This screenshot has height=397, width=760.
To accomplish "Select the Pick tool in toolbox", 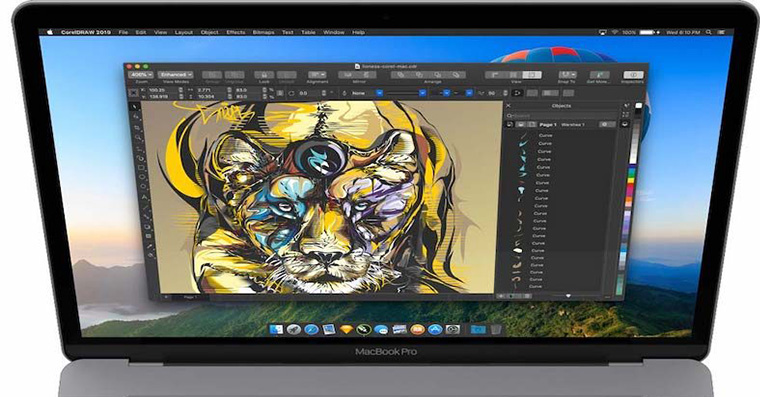I will (135, 106).
